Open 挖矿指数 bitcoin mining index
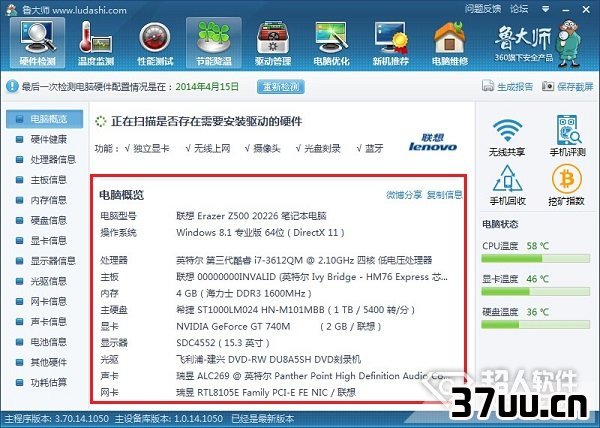The image size is (600, 428). tap(566, 185)
